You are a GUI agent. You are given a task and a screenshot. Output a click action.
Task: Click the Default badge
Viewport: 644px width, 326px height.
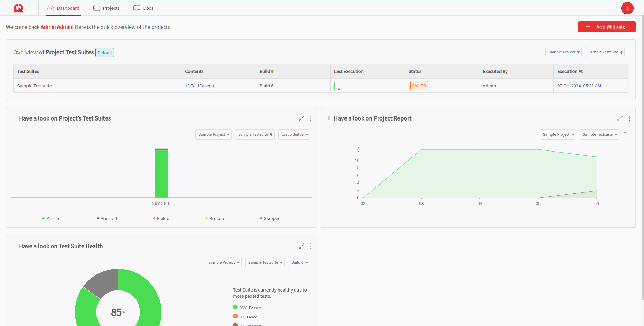(105, 53)
